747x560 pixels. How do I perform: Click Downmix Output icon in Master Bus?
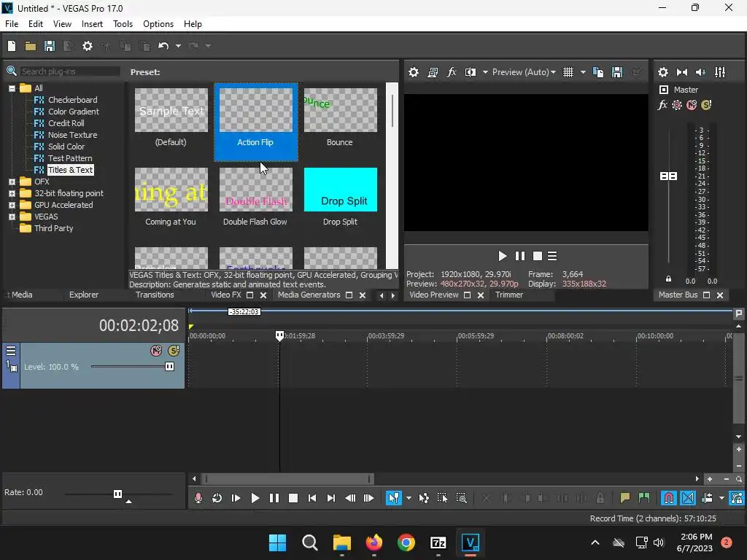[682, 72]
